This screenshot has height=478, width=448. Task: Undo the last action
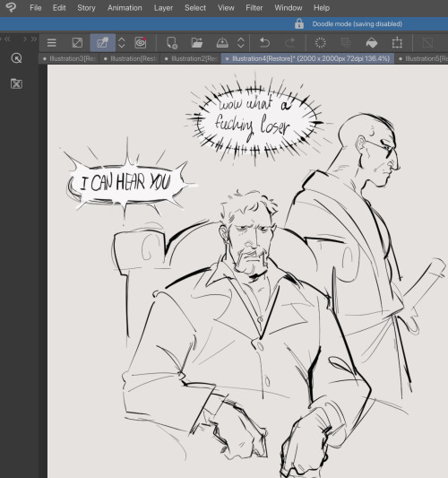[x=264, y=43]
